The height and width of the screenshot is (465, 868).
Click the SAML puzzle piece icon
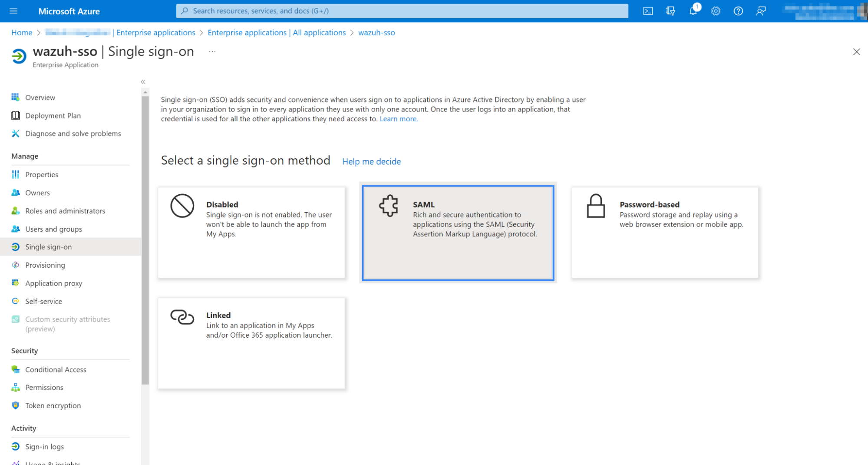click(388, 206)
